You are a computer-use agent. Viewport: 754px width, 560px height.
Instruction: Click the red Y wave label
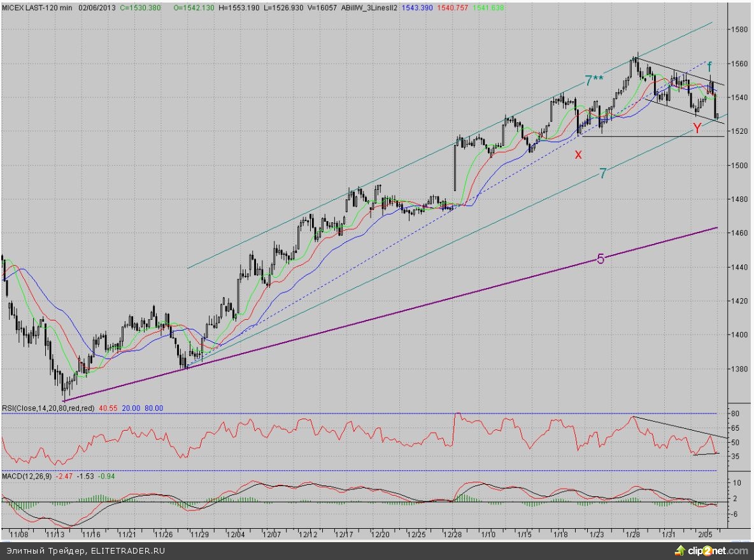coord(697,129)
